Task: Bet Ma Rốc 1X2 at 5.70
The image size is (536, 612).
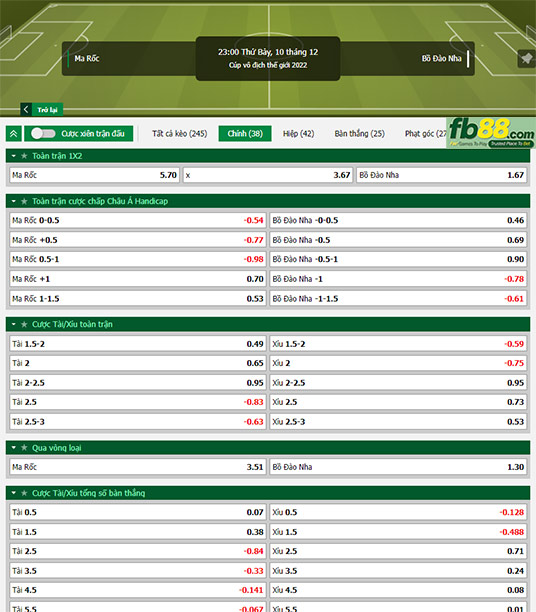Action: (94, 175)
